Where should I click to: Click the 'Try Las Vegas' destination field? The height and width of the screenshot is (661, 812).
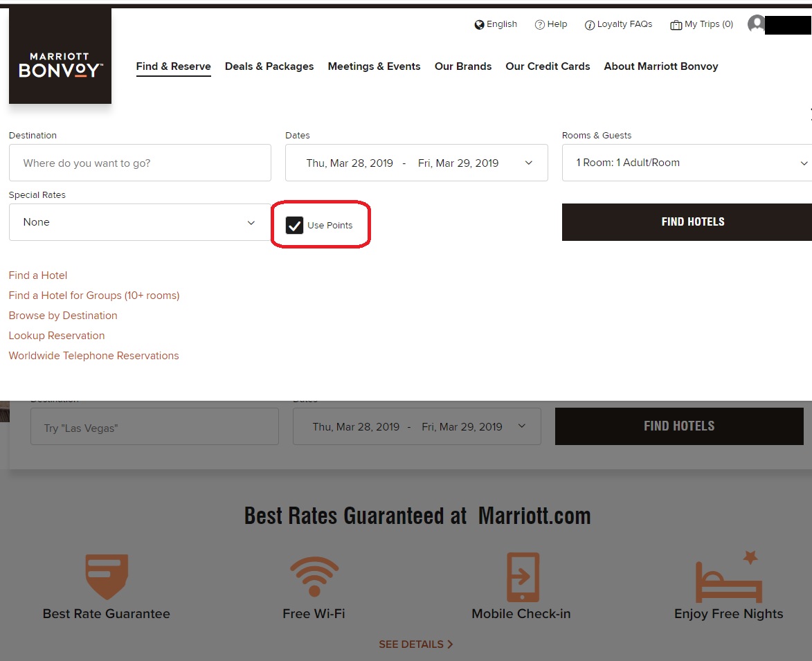click(154, 426)
